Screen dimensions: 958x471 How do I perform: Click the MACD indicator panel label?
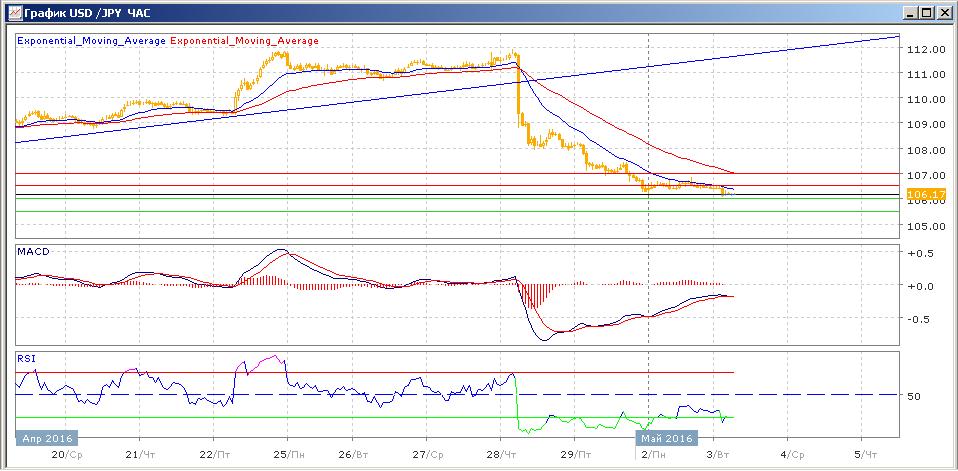coord(34,251)
